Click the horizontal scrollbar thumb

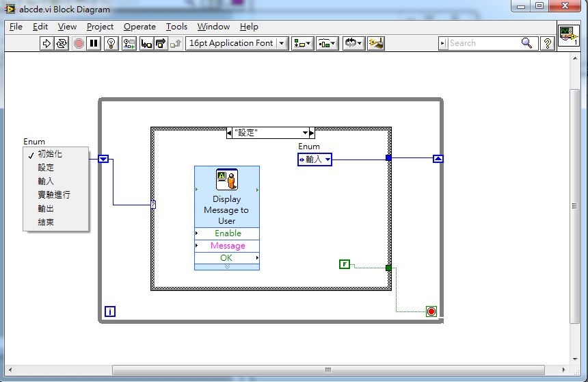pyautogui.click(x=328, y=370)
